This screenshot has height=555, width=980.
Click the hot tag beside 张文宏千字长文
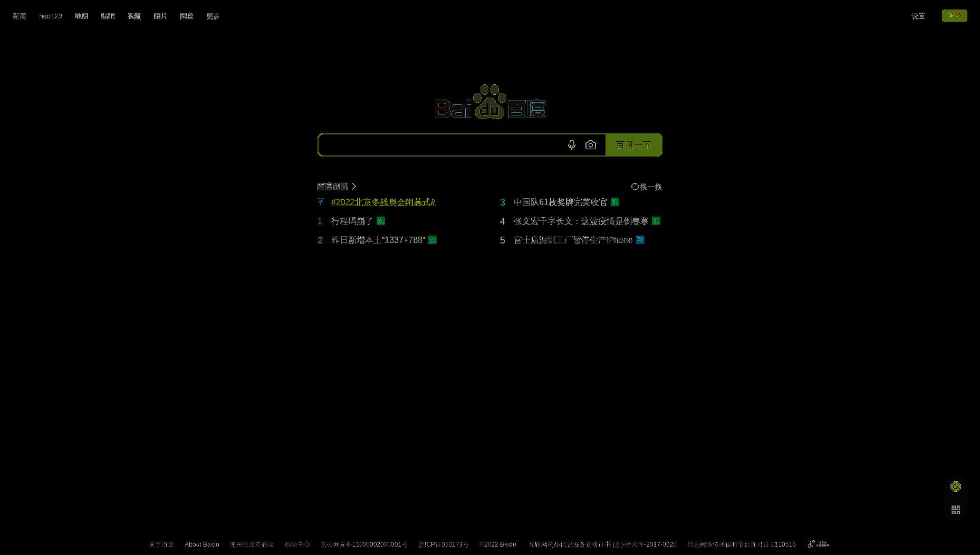(656, 221)
